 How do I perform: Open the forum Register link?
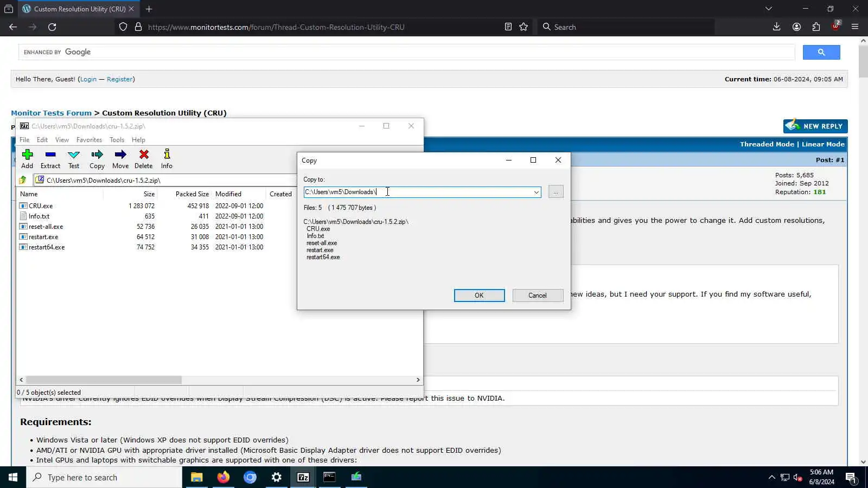point(120,79)
